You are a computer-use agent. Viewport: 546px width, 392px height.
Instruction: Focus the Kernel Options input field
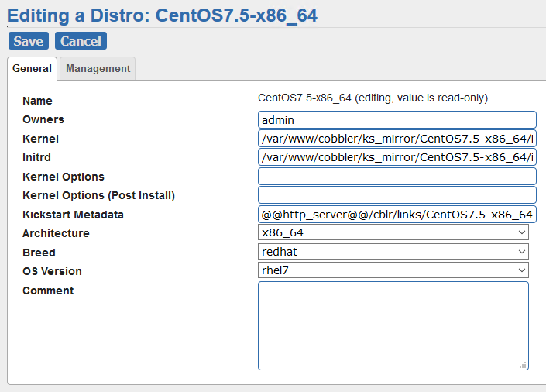[x=397, y=177]
